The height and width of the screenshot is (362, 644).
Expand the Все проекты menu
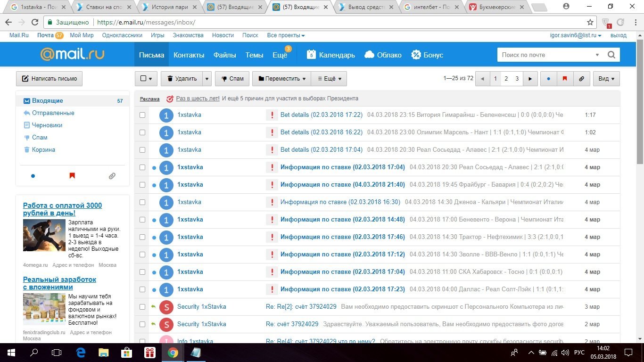coord(286,35)
